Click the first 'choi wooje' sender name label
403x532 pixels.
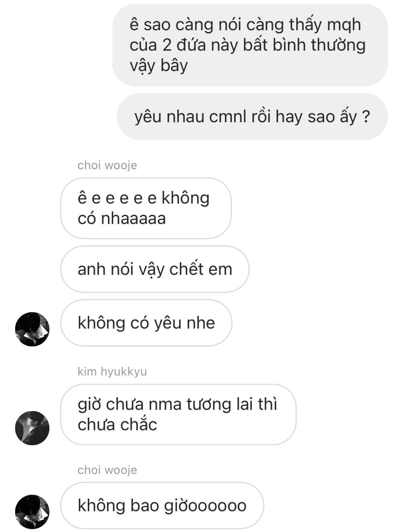(x=107, y=165)
